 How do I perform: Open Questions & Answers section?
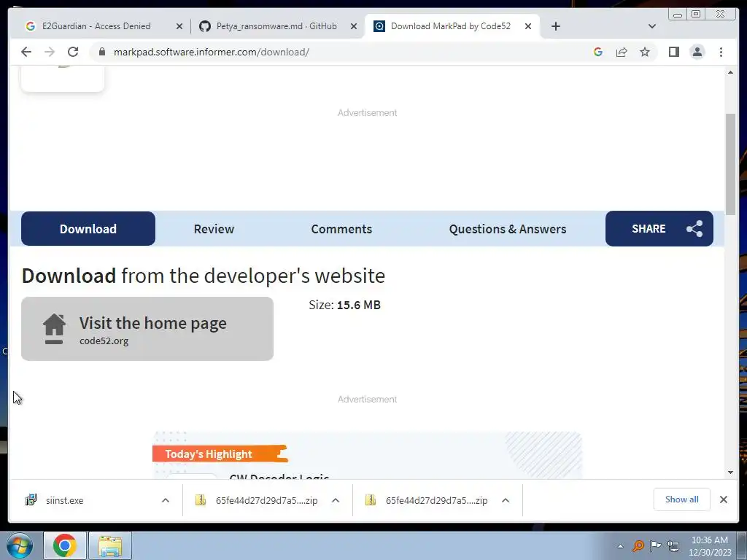point(508,228)
